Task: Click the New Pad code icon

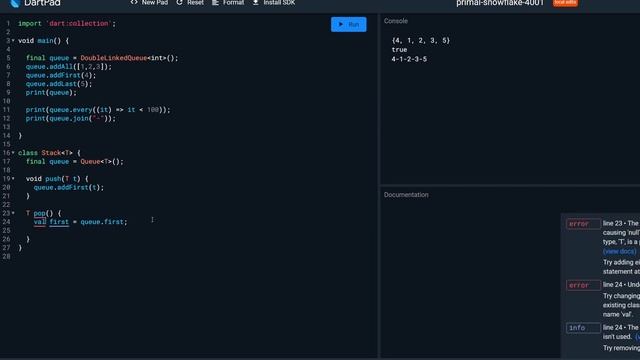Action: (134, 2)
